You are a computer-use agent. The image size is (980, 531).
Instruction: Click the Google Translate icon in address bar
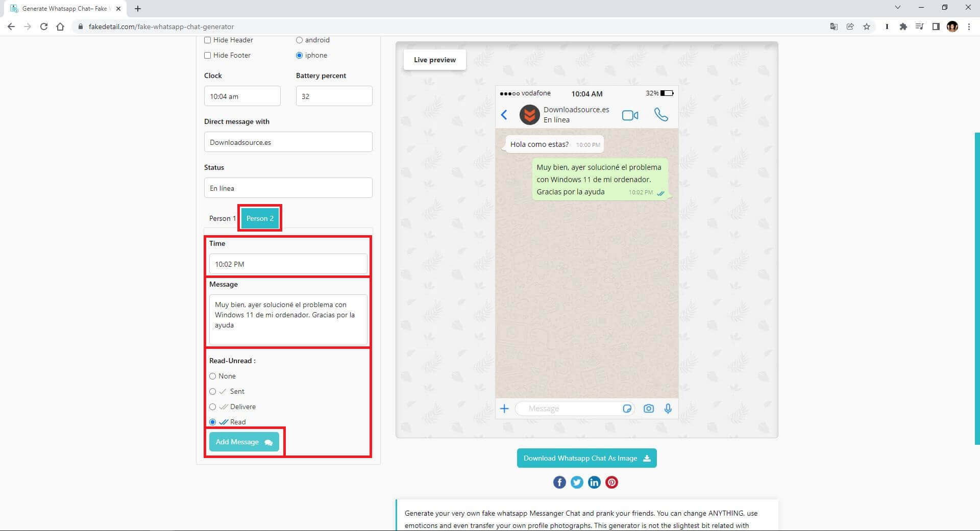pyautogui.click(x=834, y=27)
